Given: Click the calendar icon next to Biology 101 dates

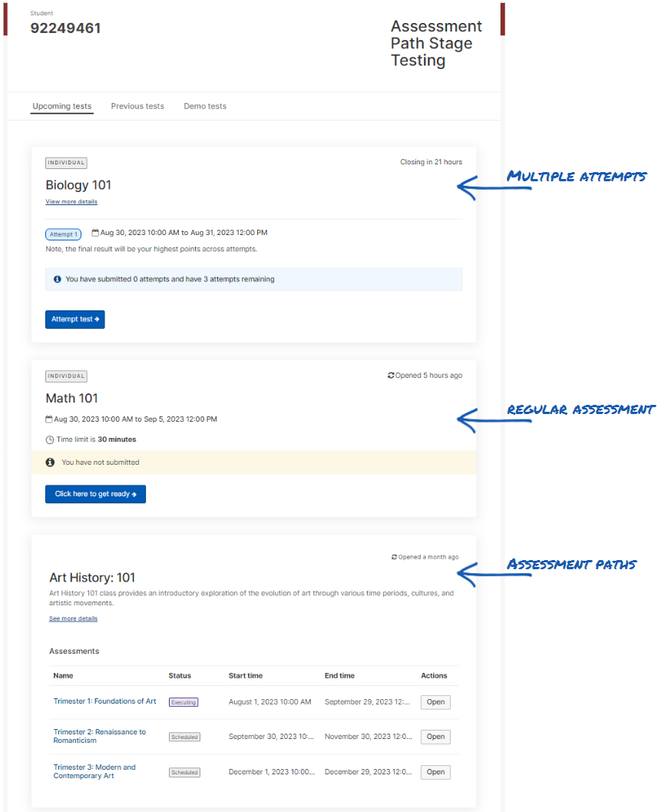Looking at the screenshot, I should (x=95, y=233).
